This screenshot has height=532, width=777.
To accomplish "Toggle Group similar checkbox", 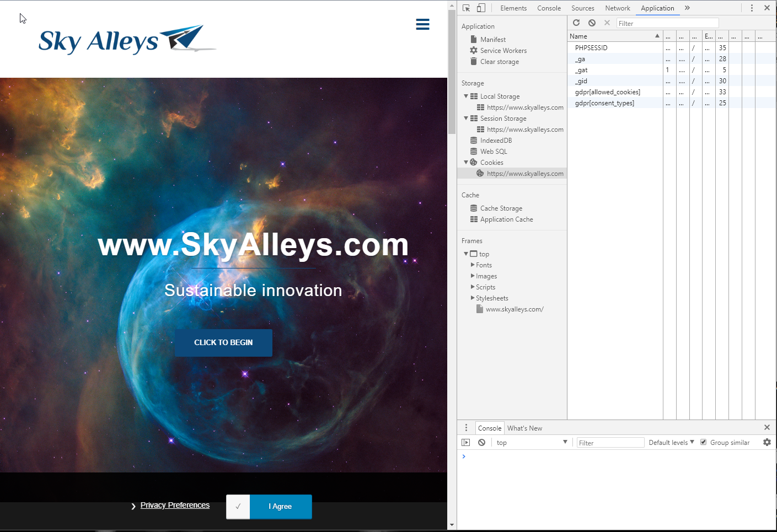I will (704, 442).
